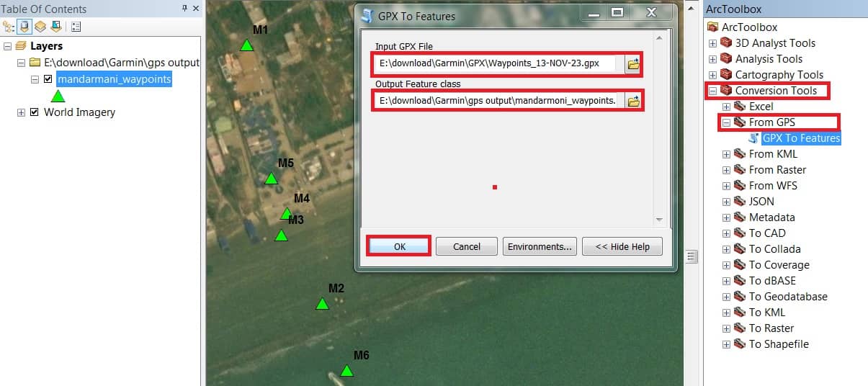Expand the To Geodatabase toolset
This screenshot has width=868, height=386.
pos(726,297)
